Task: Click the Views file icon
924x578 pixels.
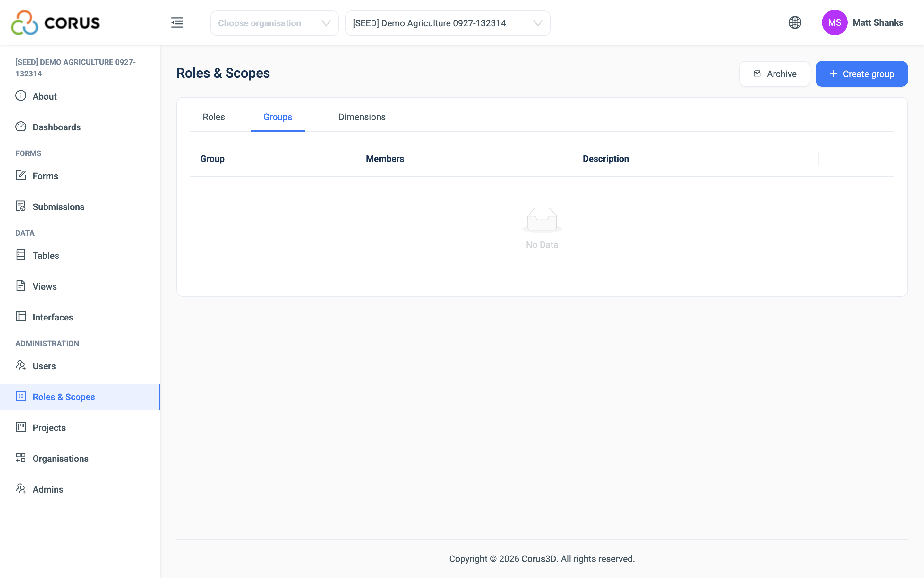Action: pyautogui.click(x=21, y=285)
